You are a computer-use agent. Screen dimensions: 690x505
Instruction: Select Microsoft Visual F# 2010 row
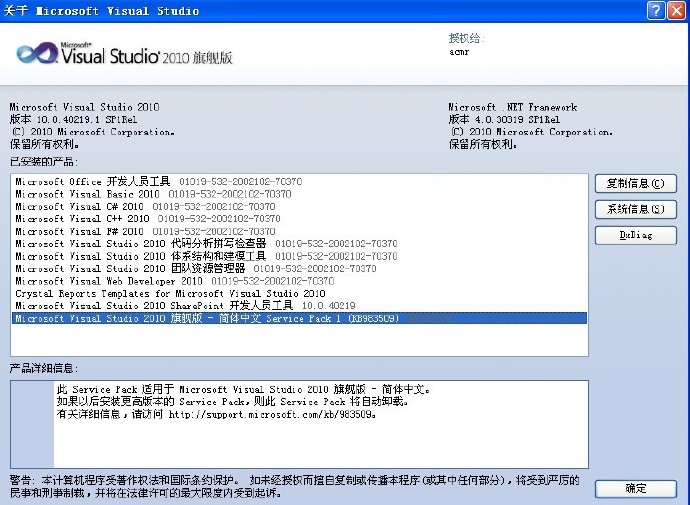(299, 231)
